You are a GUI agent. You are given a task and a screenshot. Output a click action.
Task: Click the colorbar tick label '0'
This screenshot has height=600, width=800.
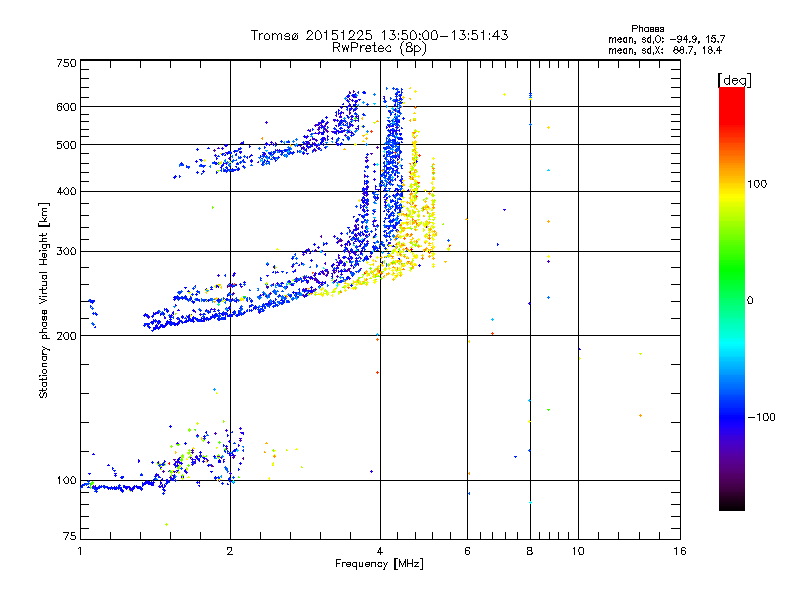750,300
